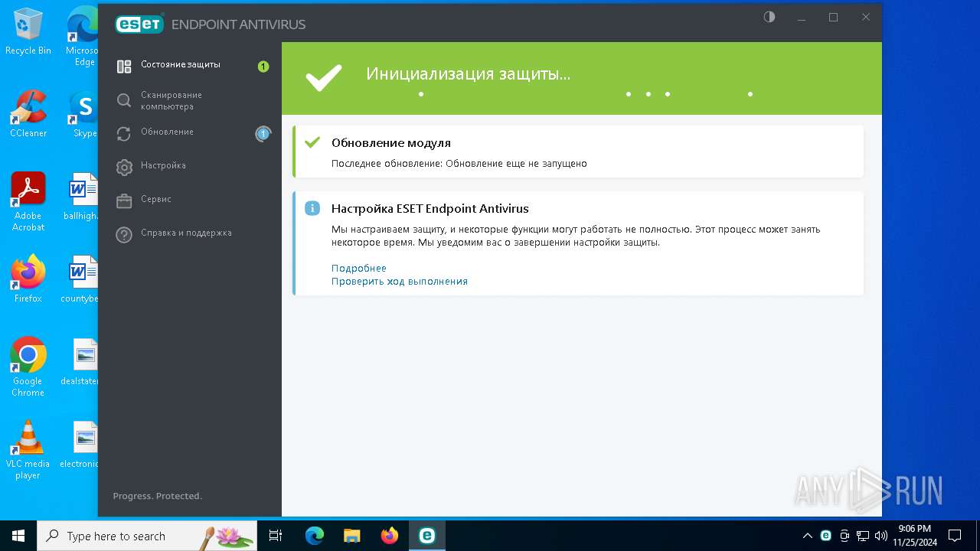Screen dimensions: 980x551
Task: Click the gear icon beside Настройка
Action: coord(124,167)
